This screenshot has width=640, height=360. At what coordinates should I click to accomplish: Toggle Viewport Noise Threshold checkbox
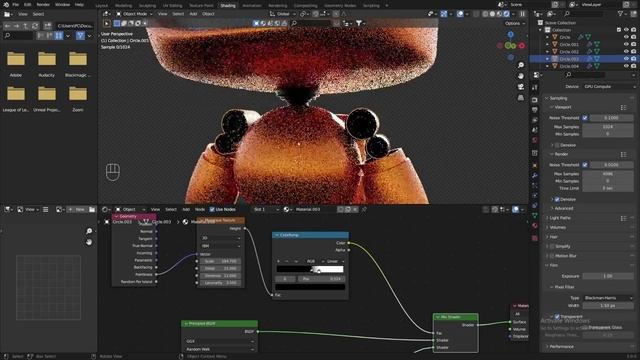(585, 118)
